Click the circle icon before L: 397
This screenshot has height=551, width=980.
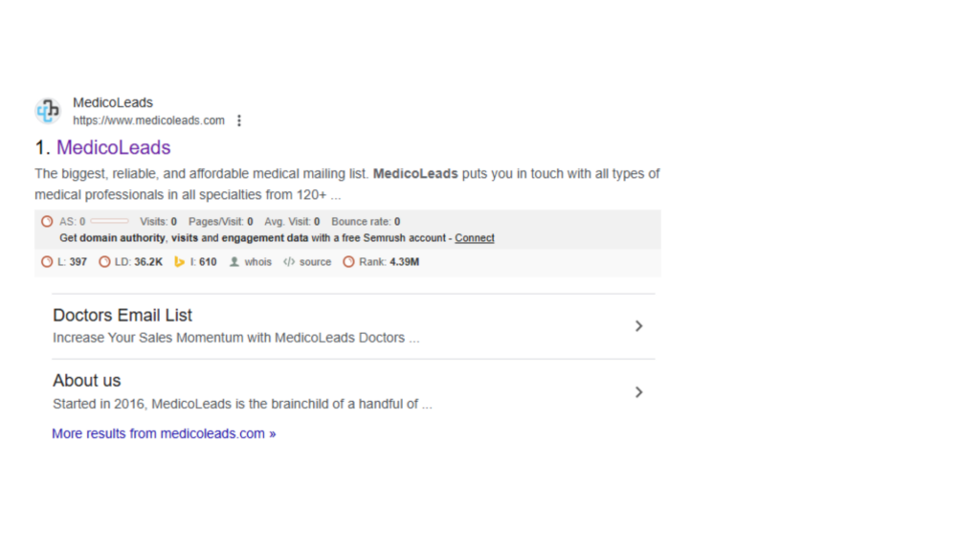pyautogui.click(x=47, y=262)
